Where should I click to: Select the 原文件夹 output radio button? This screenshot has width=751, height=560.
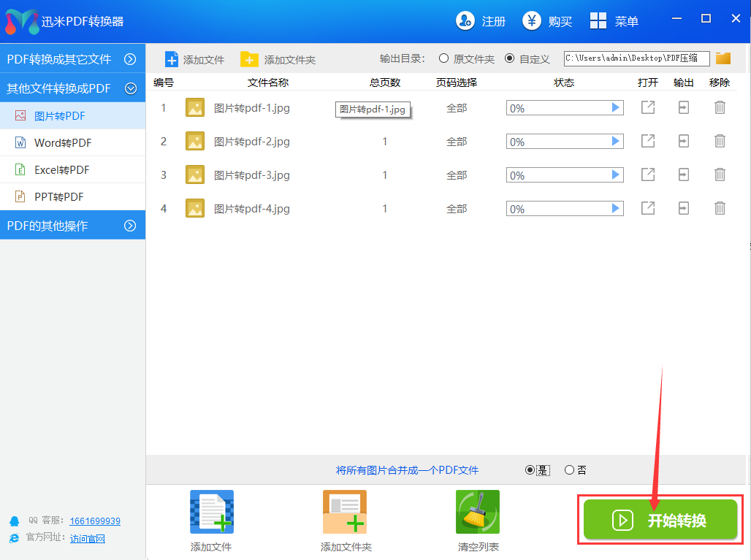click(x=443, y=58)
